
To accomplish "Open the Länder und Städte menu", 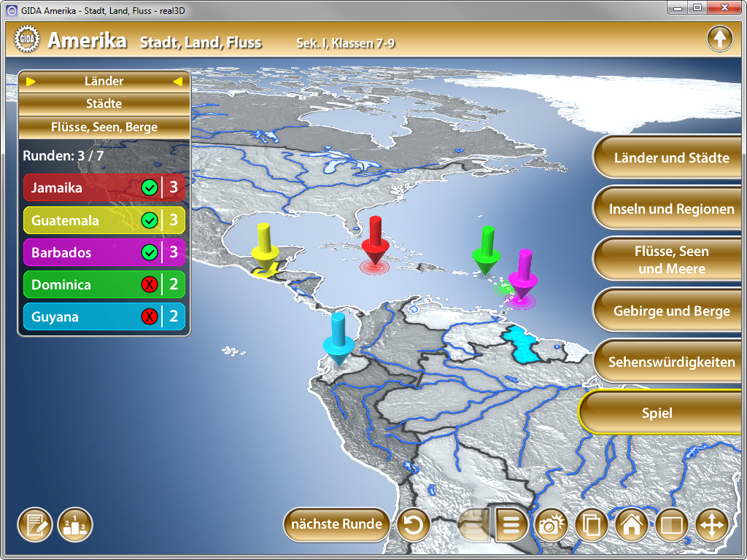I will click(x=671, y=157).
